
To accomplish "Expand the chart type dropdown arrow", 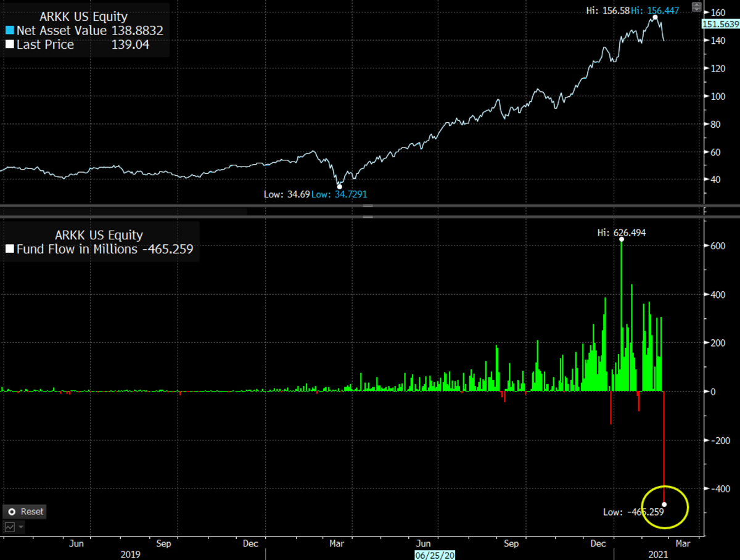I will point(22,527).
